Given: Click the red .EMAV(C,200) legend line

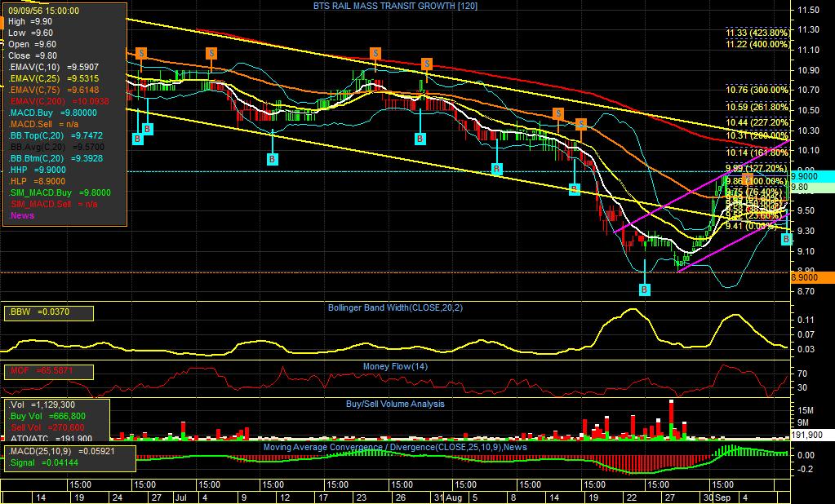Looking at the screenshot, I should tap(59, 101).
